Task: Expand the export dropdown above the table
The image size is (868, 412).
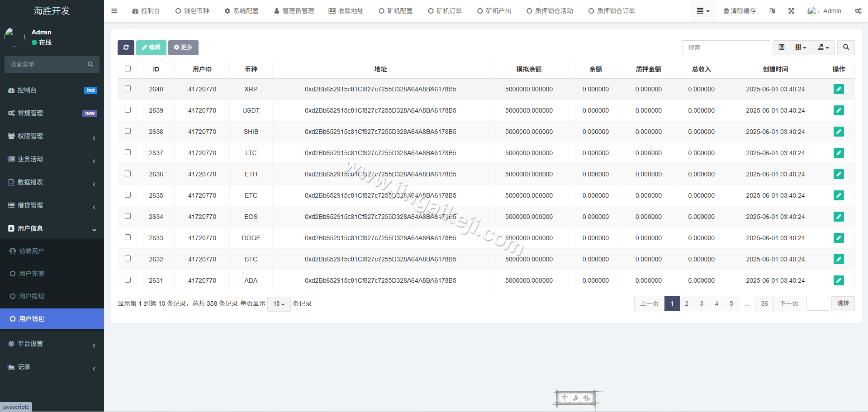Action: 823,47
